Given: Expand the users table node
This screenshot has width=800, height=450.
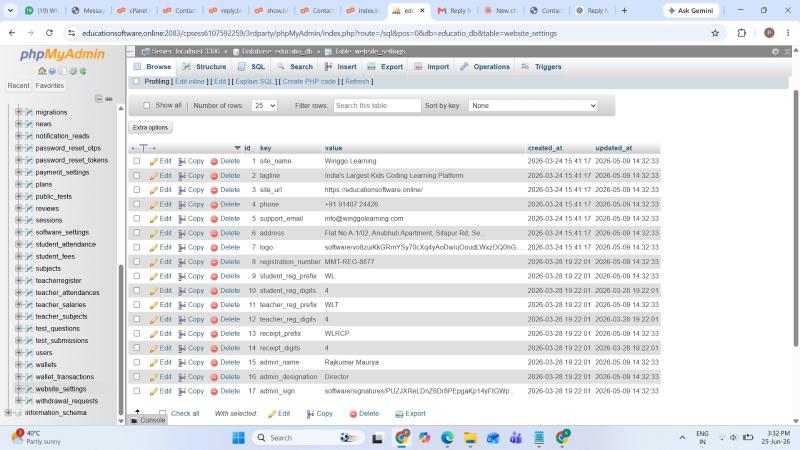Looking at the screenshot, I should (19, 353).
